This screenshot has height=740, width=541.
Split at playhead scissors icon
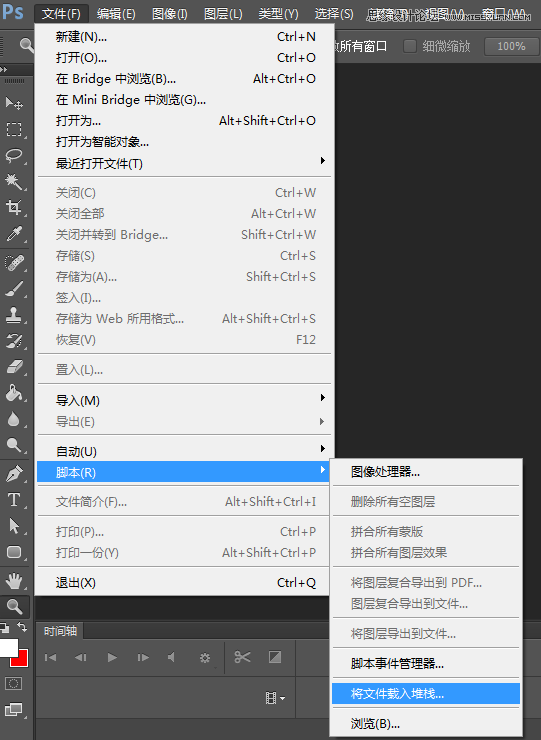(x=242, y=656)
